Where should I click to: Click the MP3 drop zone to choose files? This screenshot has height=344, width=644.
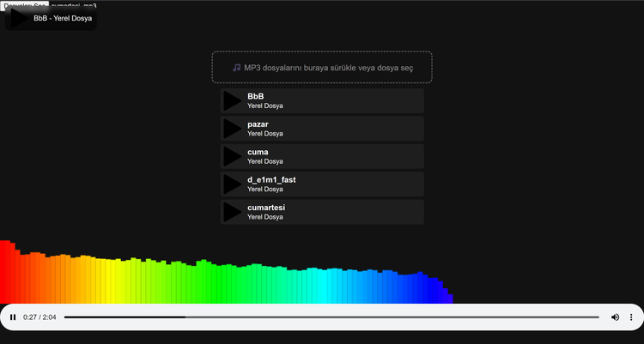(x=322, y=67)
